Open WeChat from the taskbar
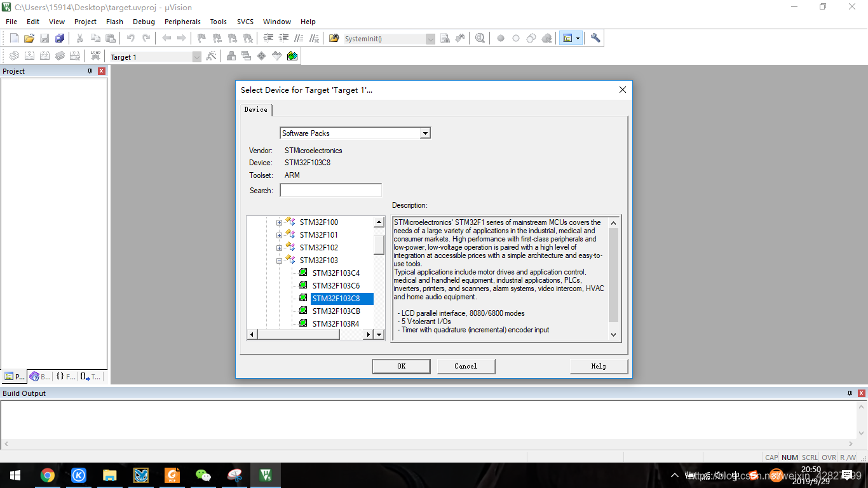This screenshot has height=488, width=868. coord(203,475)
